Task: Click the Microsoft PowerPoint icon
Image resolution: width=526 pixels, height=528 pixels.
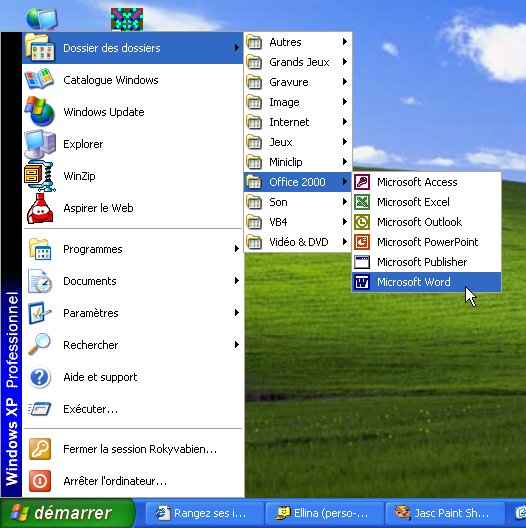Action: coord(362,242)
